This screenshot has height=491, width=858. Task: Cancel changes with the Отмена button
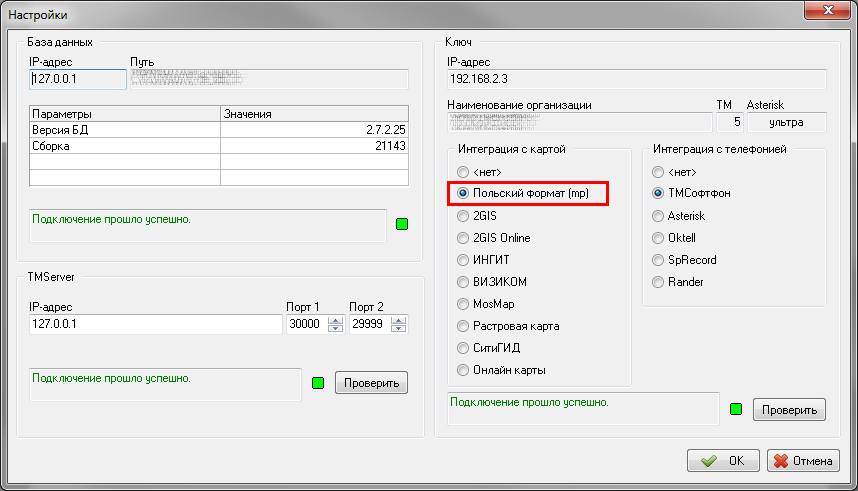pyautogui.click(x=803, y=461)
